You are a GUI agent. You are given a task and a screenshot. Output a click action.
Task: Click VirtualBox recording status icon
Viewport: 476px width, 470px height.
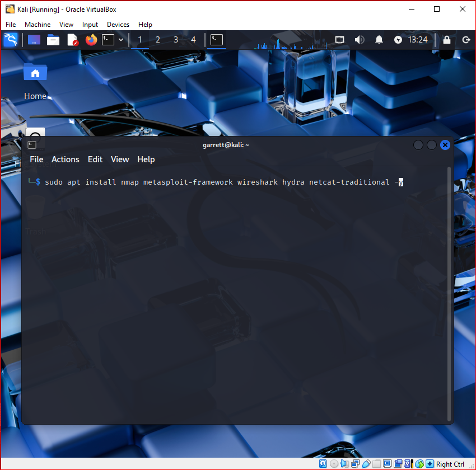[x=398, y=464]
